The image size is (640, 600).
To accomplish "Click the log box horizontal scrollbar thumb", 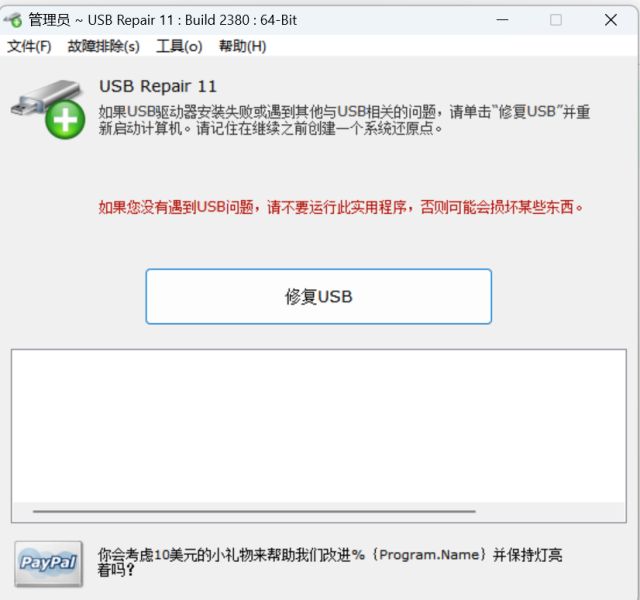I will 254,511.
